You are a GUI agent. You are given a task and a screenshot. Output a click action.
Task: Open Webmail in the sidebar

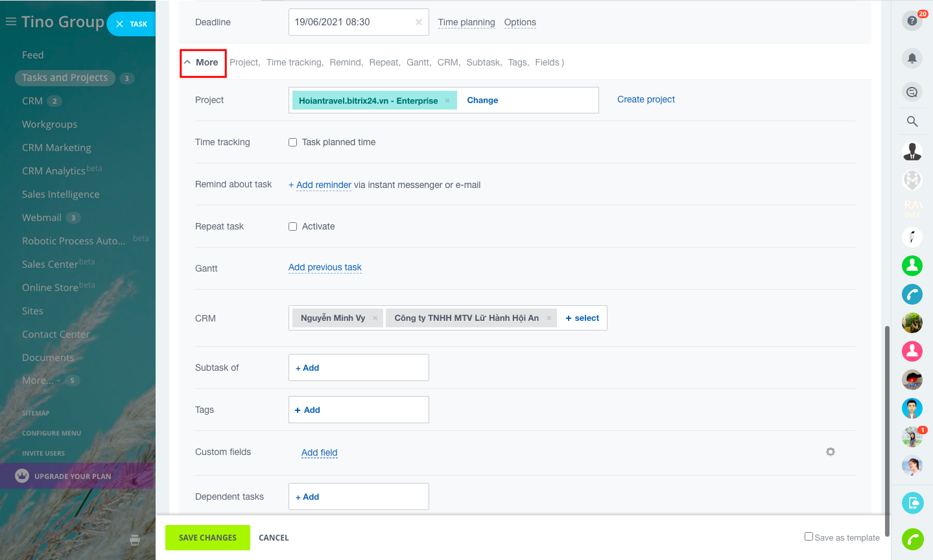[41, 218]
